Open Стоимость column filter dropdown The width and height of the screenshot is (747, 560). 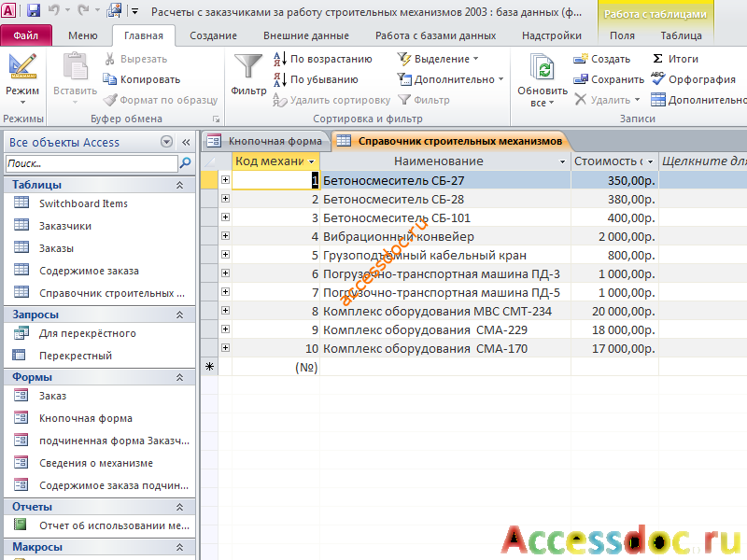[650, 161]
